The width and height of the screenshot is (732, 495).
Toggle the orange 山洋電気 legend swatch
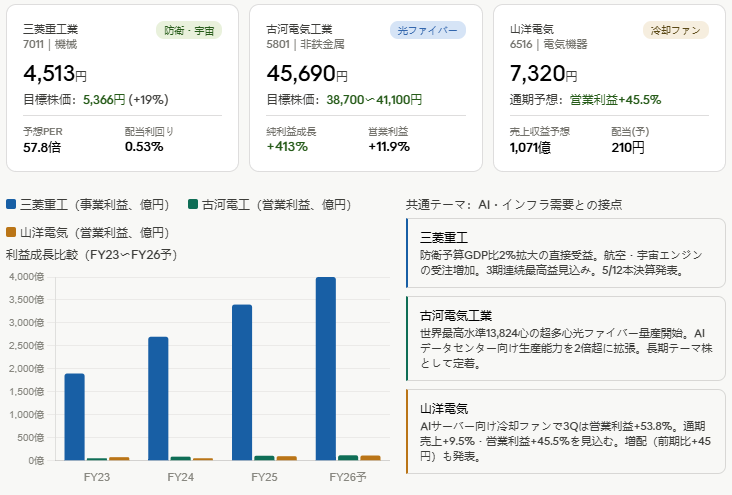[11, 232]
